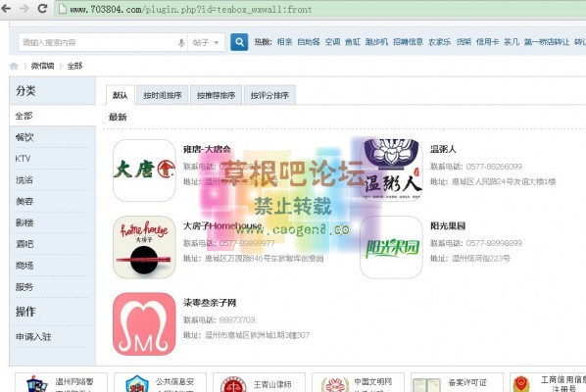This screenshot has height=392, width=586.
Task: Click the 阳光果园 title link
Action: point(448,225)
